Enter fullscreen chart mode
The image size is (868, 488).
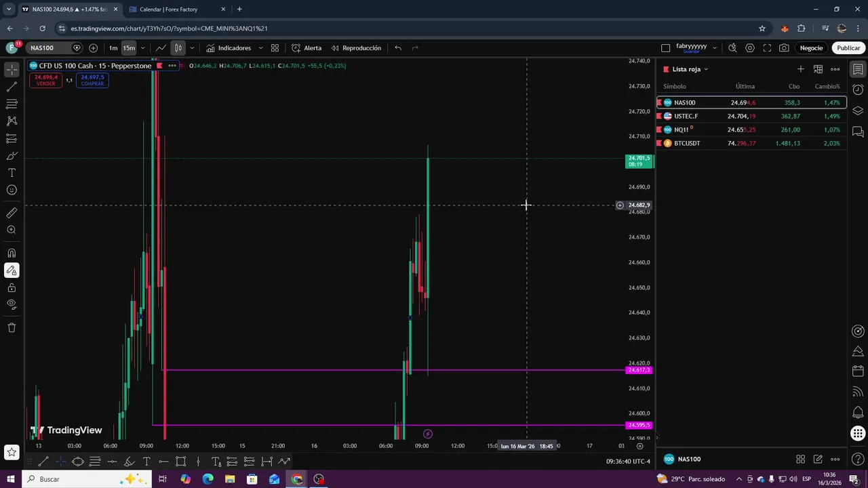tap(767, 48)
